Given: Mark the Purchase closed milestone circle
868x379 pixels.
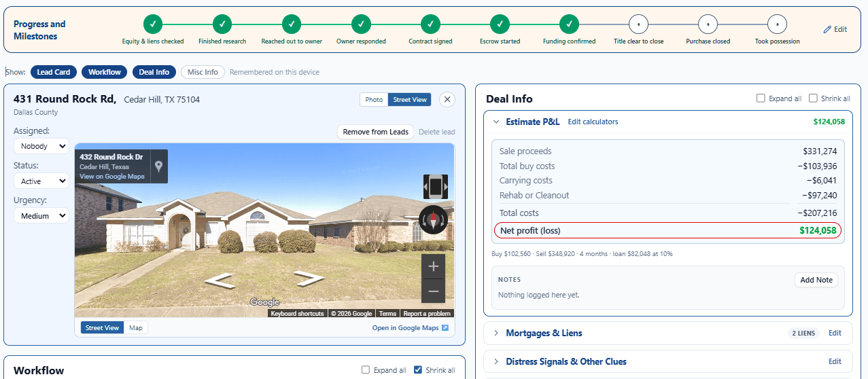Looking at the screenshot, I should point(708,24).
